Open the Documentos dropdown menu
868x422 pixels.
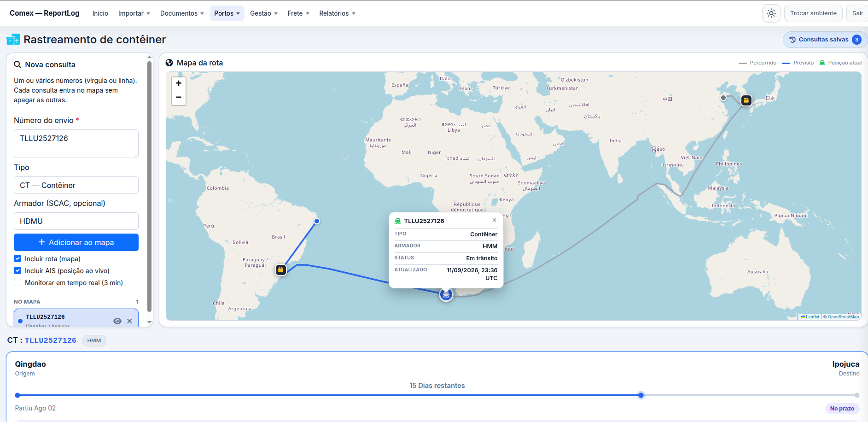[x=182, y=13]
